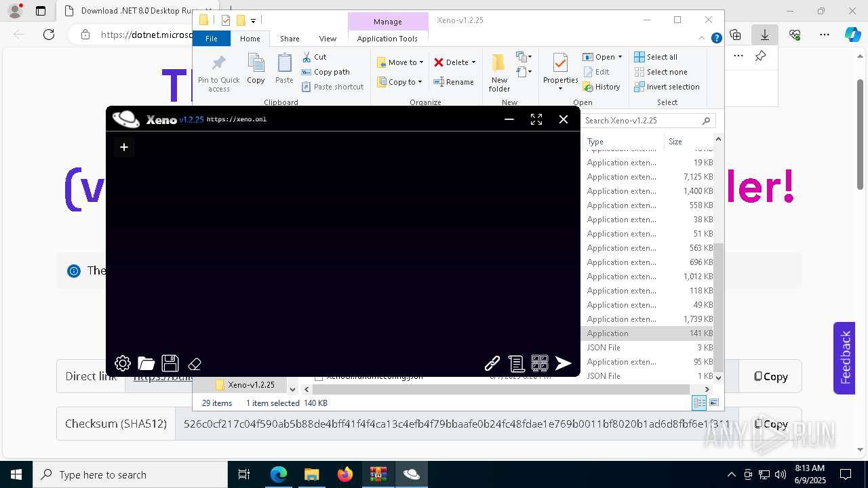868x488 pixels.
Task: Execute script with Xeno send arrow
Action: coord(564,363)
